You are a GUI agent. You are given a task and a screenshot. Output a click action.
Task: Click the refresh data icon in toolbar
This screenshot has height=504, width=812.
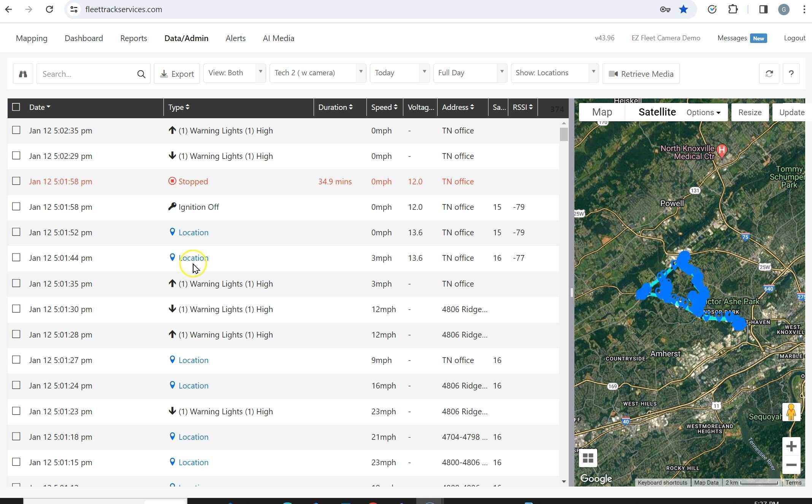click(x=769, y=74)
